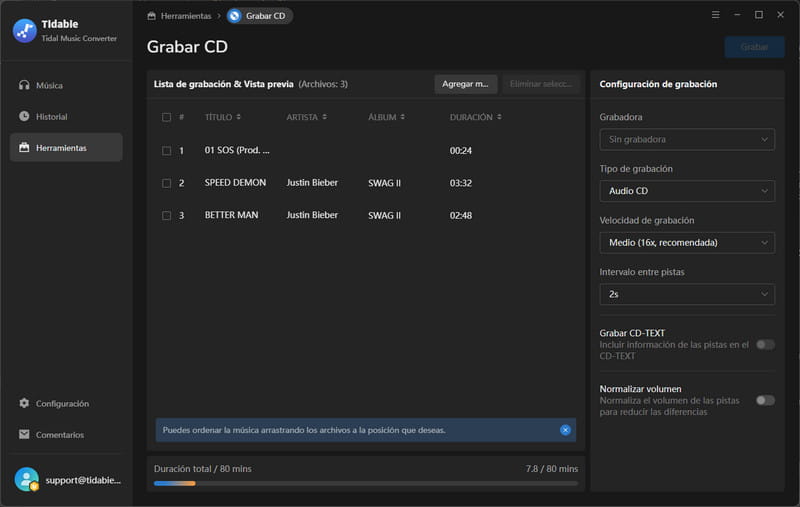Sort by DURACIÓN column arrows
The width and height of the screenshot is (800, 507).
click(499, 117)
